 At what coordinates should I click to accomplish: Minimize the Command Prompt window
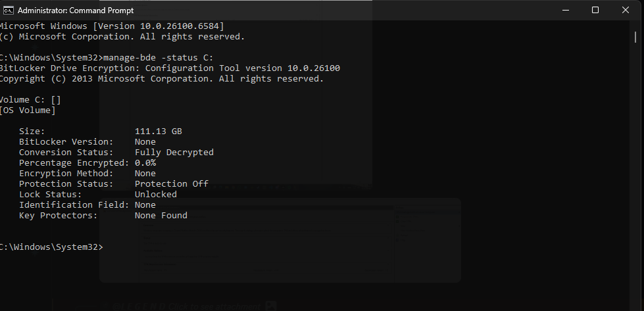coord(566,11)
